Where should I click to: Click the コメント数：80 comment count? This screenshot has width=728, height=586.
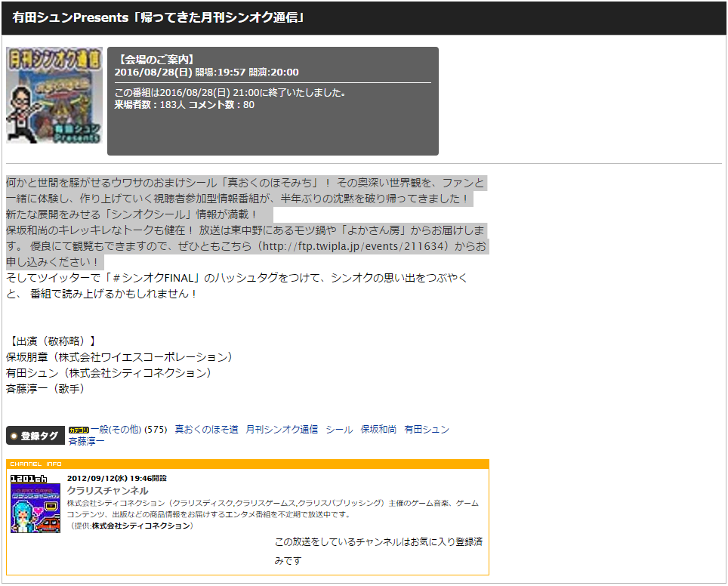pyautogui.click(x=221, y=104)
